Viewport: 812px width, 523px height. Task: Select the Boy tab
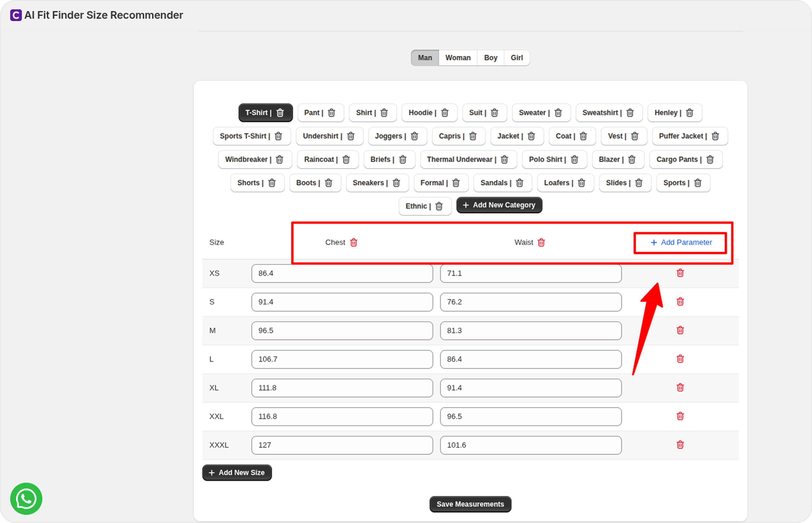(x=490, y=58)
